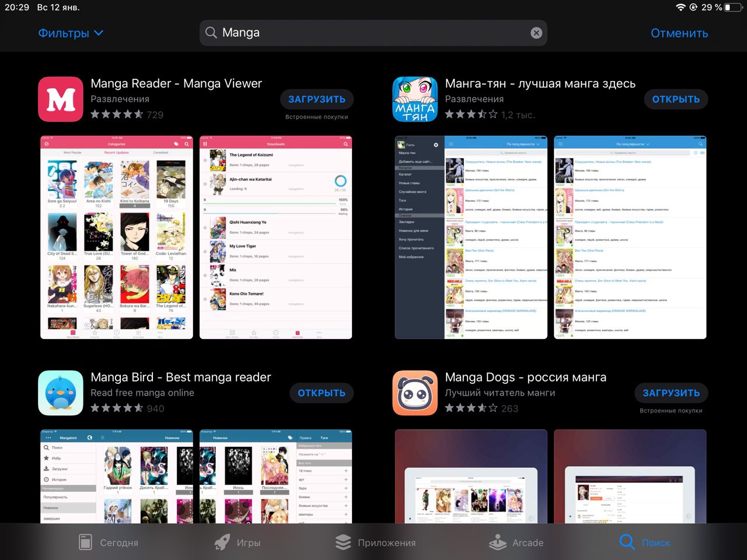This screenshot has width=747, height=560.
Task: Tap the rocket icon for Игры
Action: pyautogui.click(x=222, y=542)
